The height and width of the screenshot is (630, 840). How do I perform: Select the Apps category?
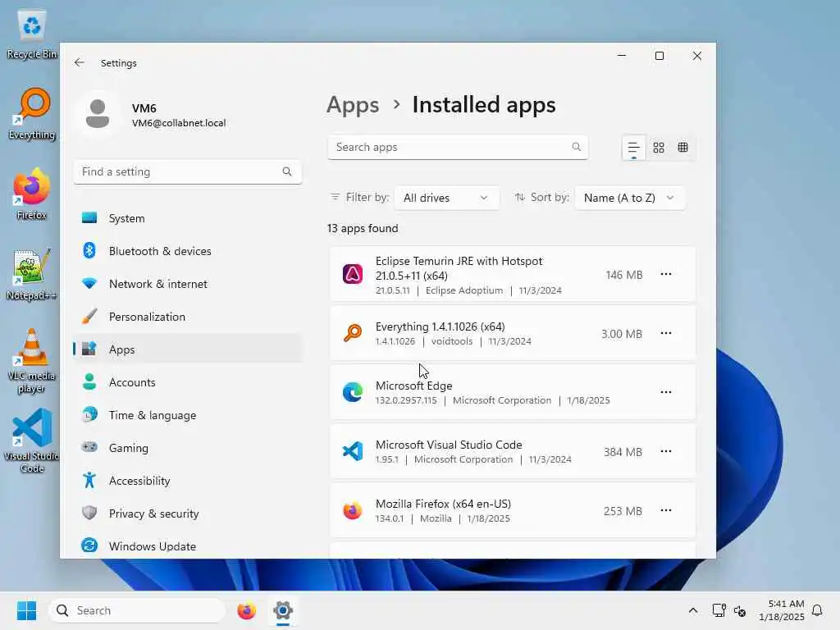pos(188,349)
